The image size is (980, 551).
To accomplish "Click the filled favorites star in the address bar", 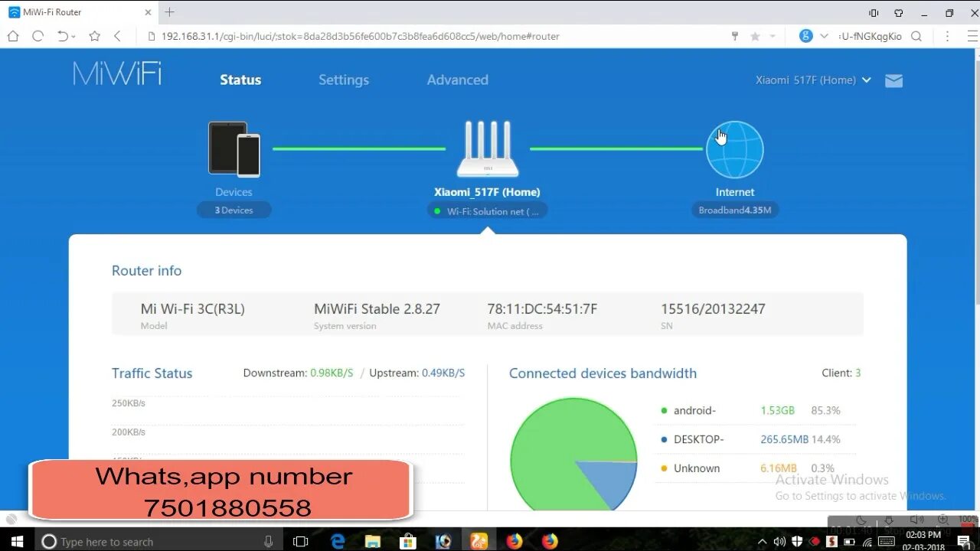I will (x=756, y=36).
